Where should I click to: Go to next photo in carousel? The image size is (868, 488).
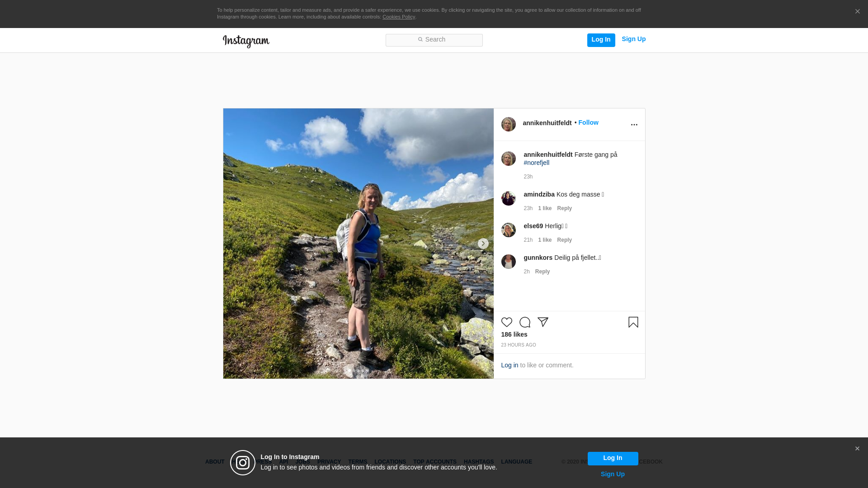point(483,244)
